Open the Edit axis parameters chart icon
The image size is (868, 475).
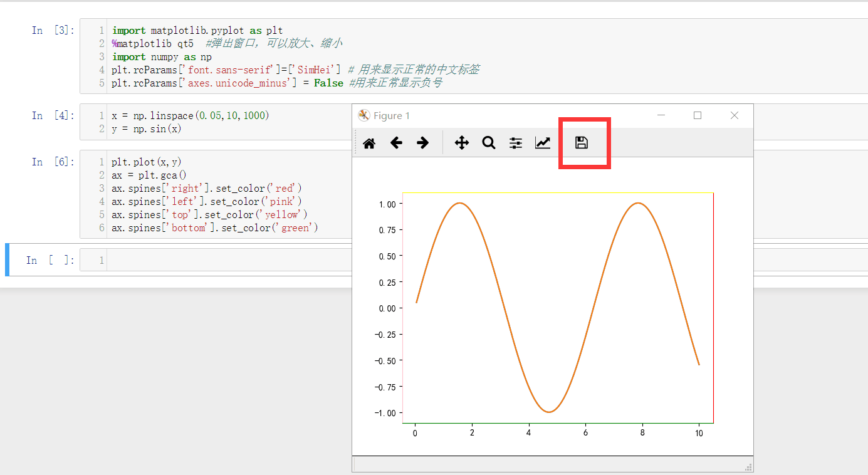543,143
